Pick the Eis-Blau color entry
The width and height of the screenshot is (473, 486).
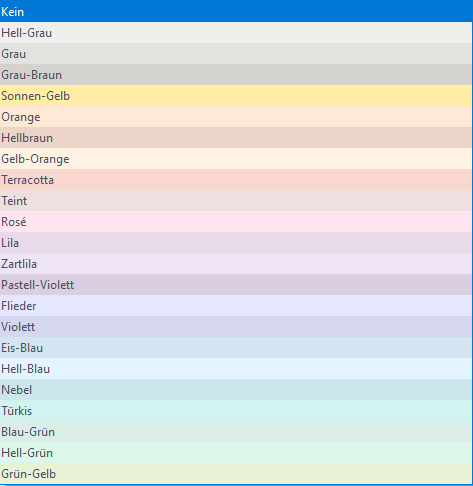pos(236,348)
